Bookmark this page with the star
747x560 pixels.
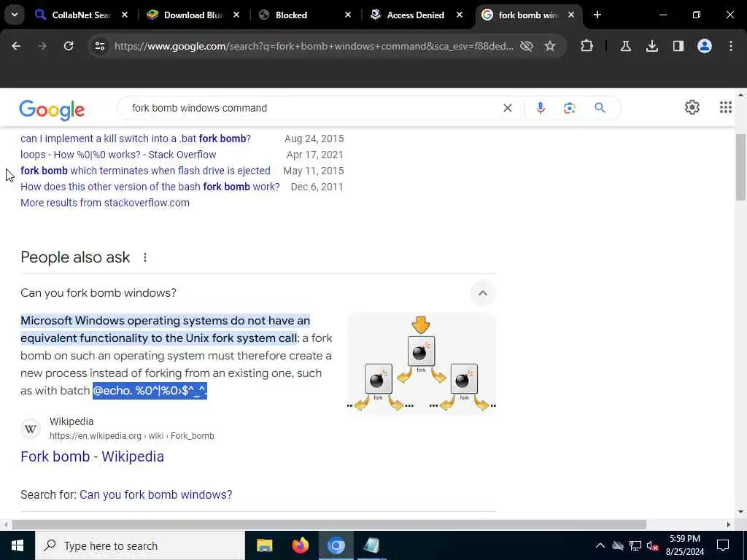click(550, 46)
